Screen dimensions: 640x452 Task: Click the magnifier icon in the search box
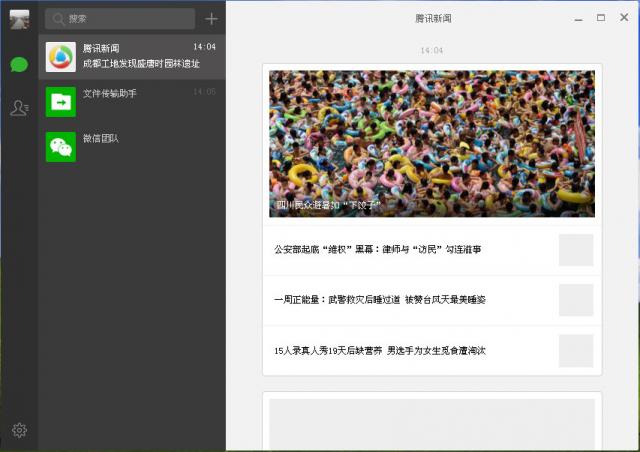click(x=58, y=19)
